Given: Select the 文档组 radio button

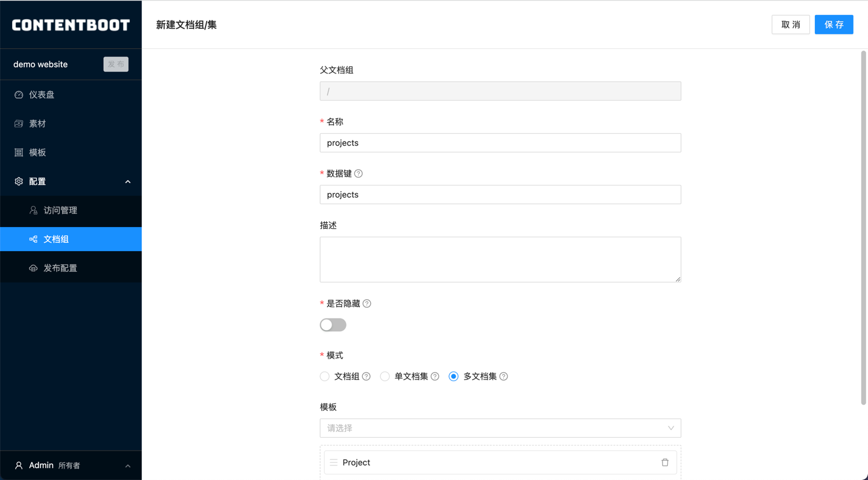Looking at the screenshot, I should [325, 376].
